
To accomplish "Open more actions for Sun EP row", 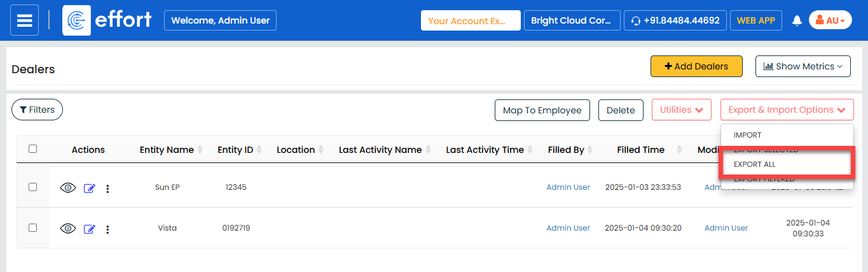I will [107, 189].
